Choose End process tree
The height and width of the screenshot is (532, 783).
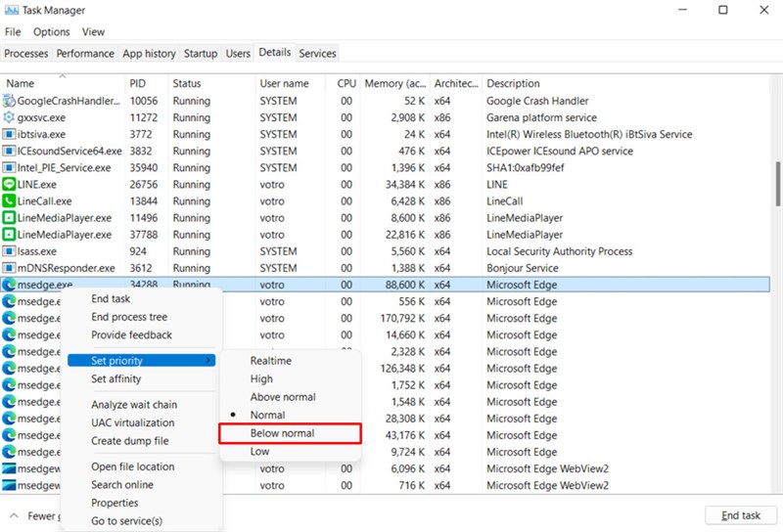point(129,317)
